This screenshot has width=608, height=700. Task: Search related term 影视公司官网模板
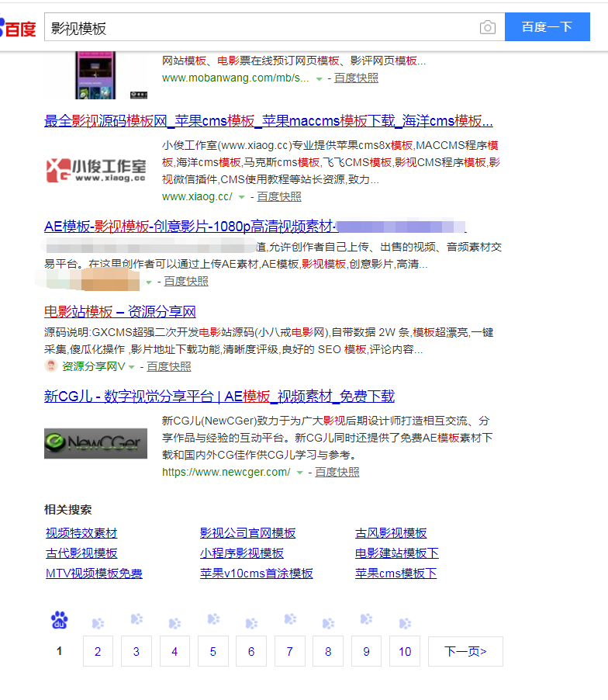[248, 532]
